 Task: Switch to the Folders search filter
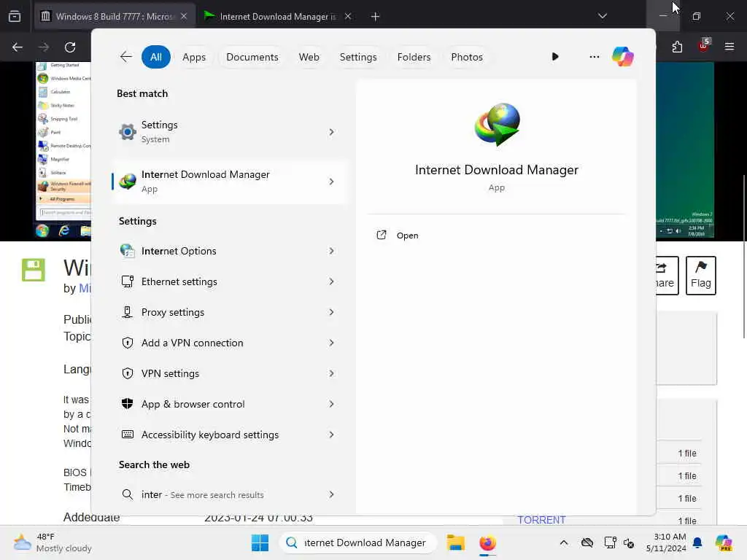click(414, 57)
